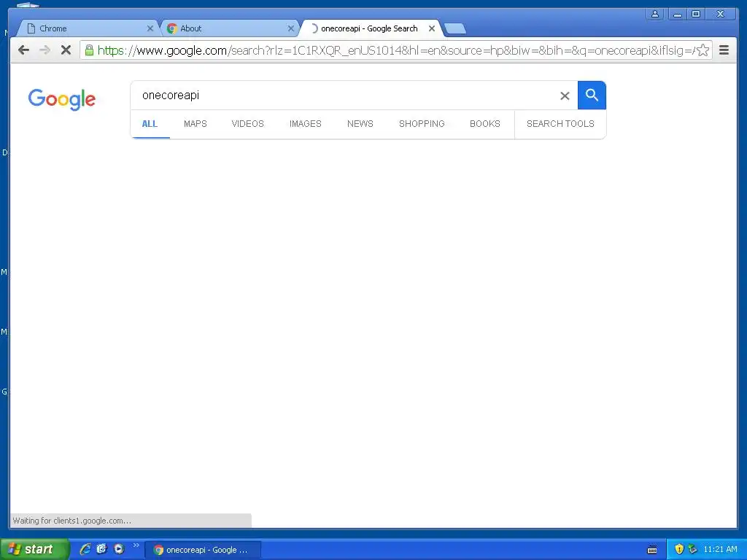Image resolution: width=747 pixels, height=560 pixels.
Task: Switch to SHOPPING results
Action: [422, 124]
